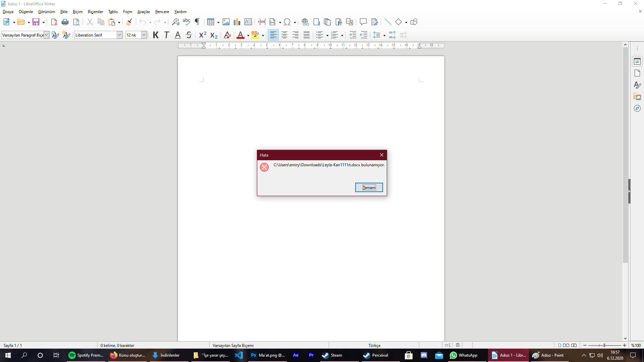Open the Araçlar menu
The width and height of the screenshot is (644, 362).
144,12
